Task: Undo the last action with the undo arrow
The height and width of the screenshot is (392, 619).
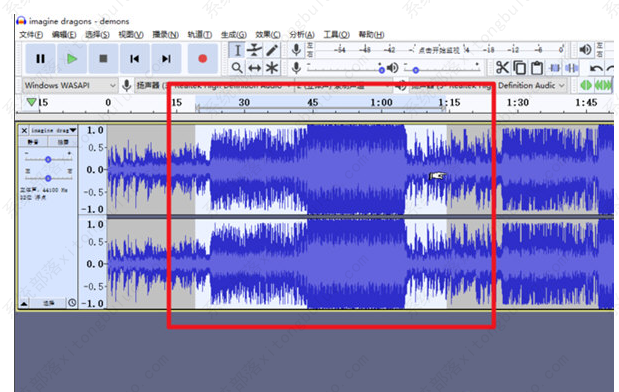Action: pos(596,68)
